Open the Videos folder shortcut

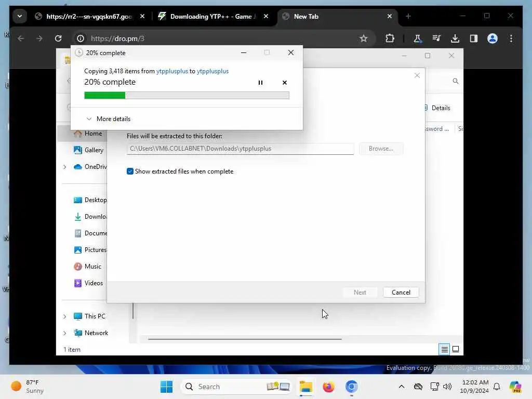[x=88, y=283]
